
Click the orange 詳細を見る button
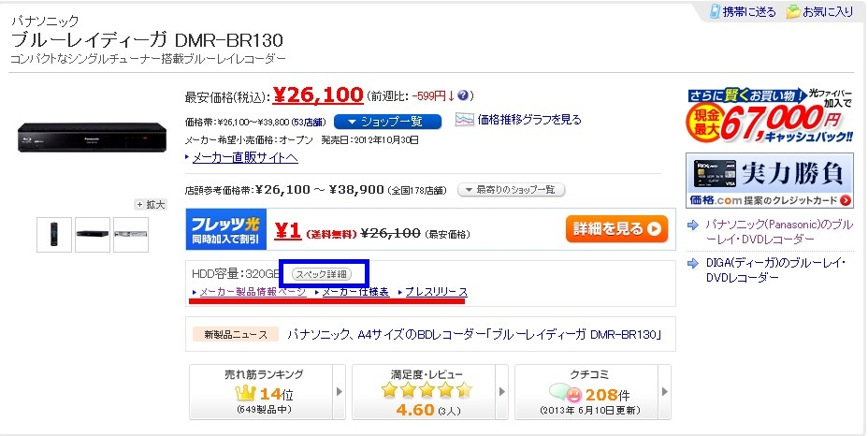pyautogui.click(x=616, y=228)
